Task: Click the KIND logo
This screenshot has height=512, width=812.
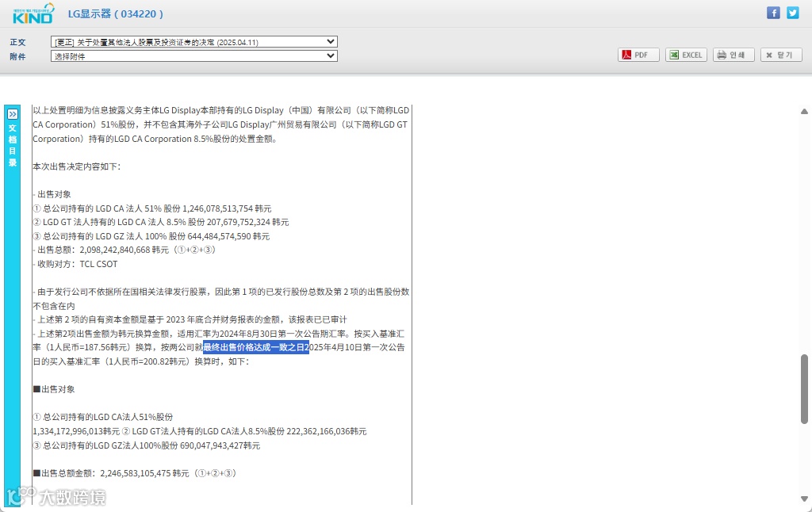Action: (x=33, y=13)
